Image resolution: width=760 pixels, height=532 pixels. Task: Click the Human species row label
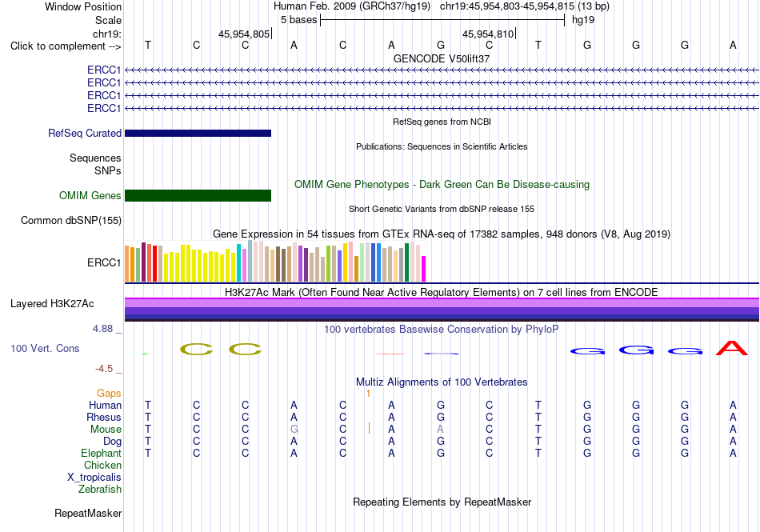coord(105,405)
